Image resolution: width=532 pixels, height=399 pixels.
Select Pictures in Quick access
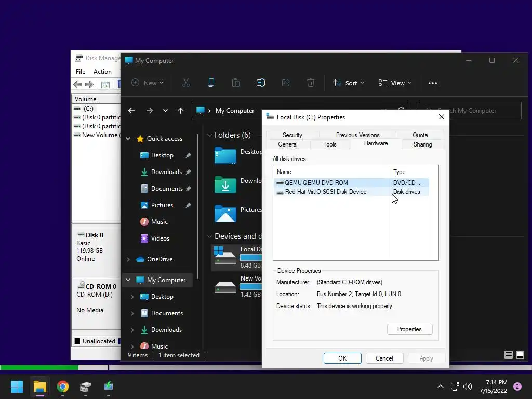(162, 205)
